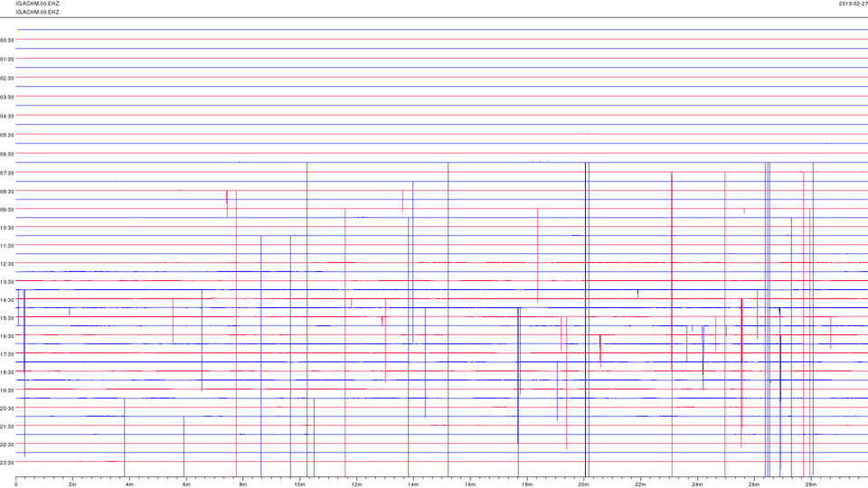Select the 21:30 time row label
This screenshot has width=868, height=488.
[x=7, y=427]
